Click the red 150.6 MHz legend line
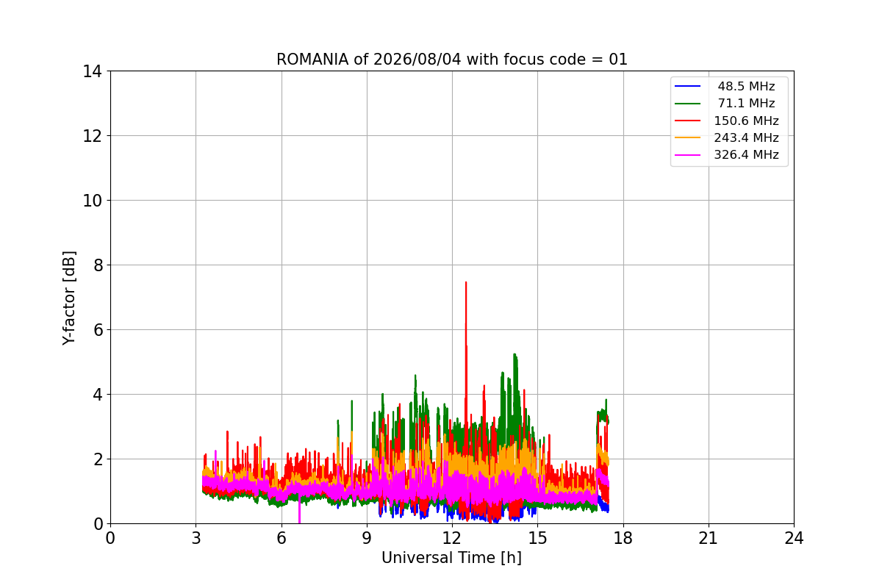The height and width of the screenshot is (588, 882). coord(687,121)
